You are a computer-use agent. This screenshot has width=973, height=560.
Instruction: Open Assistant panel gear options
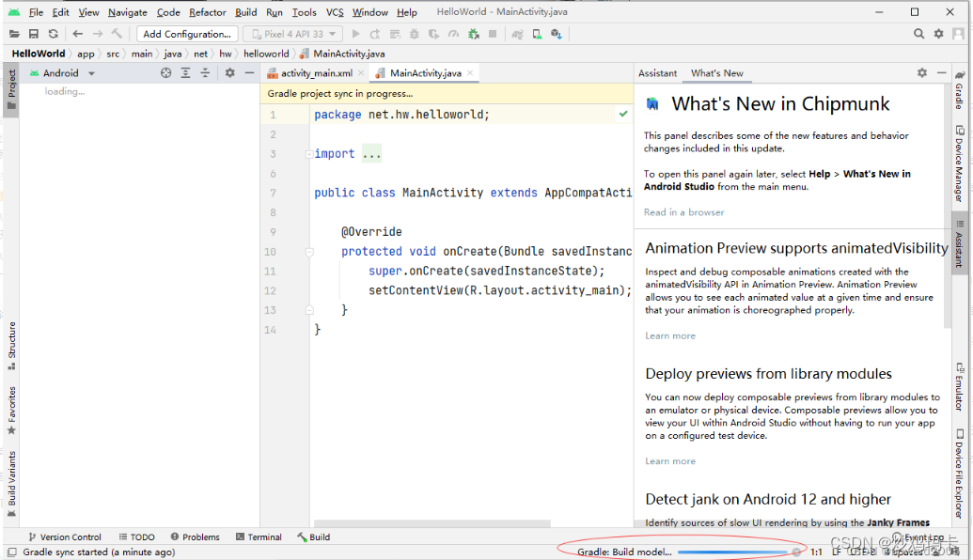(x=922, y=73)
